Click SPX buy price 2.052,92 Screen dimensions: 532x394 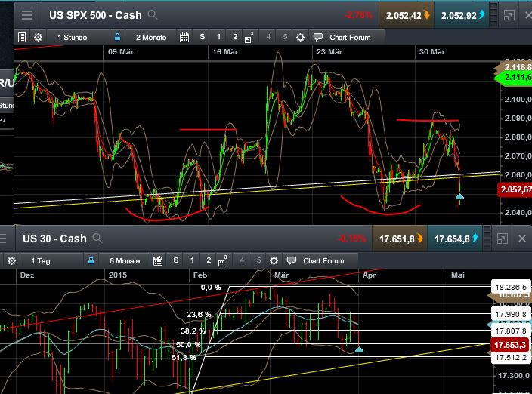[x=462, y=15]
